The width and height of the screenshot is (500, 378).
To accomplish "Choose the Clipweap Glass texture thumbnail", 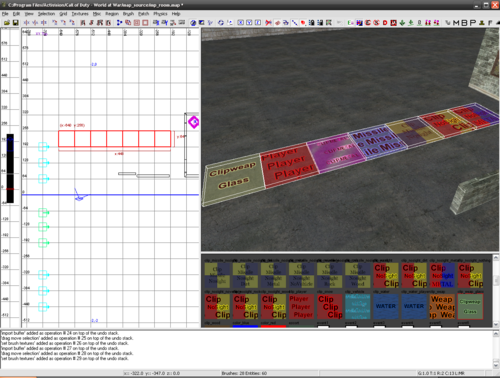I will (x=470, y=306).
